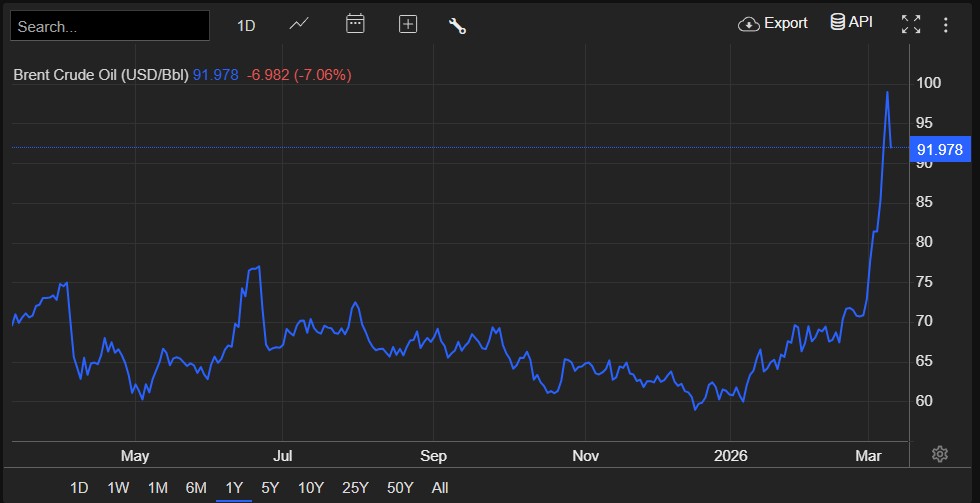The height and width of the screenshot is (503, 980).
Task: Click the Export cloud icon
Action: pyautogui.click(x=748, y=24)
